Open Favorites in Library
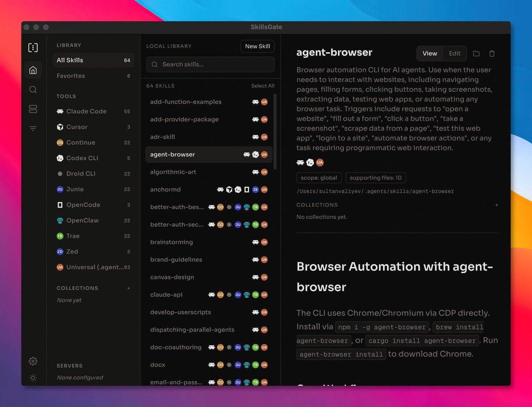Viewport: 532px width, 407px height. pos(93,76)
